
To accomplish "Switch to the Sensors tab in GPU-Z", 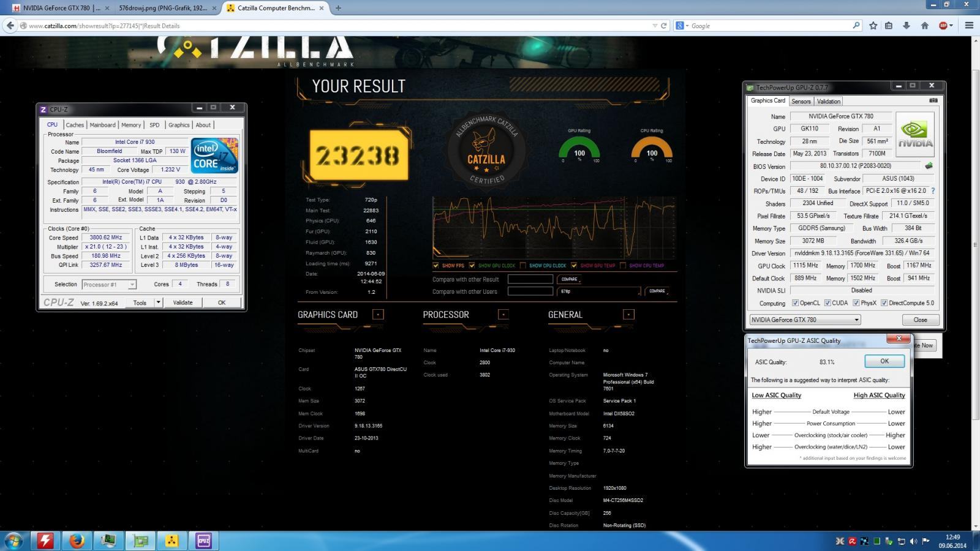I will tap(801, 102).
